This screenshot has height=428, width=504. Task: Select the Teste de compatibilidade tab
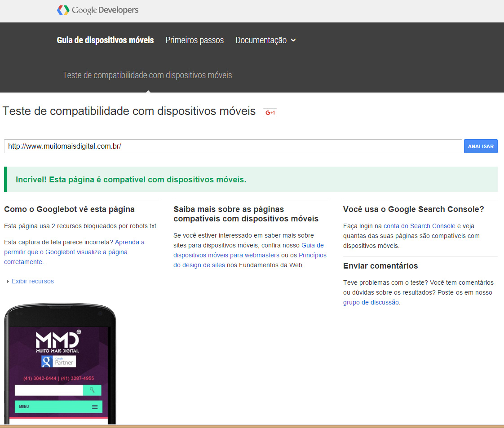[x=147, y=75]
